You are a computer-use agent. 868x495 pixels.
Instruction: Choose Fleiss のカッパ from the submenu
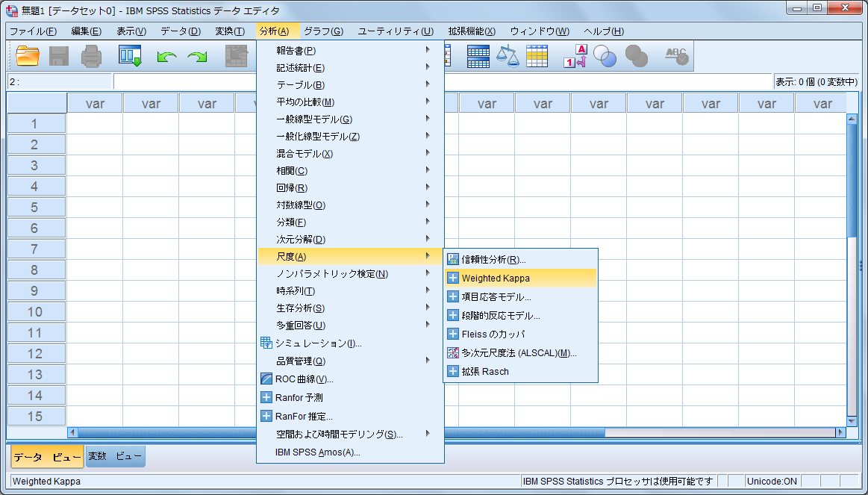point(521,334)
